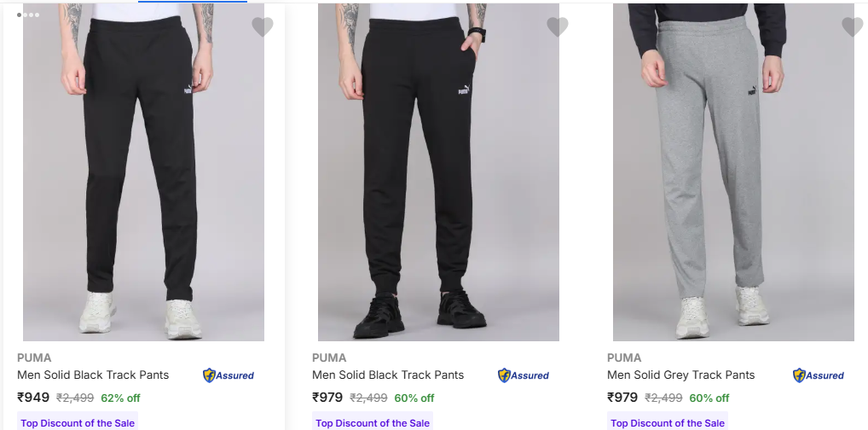Click heart icon on grey track pants

pyautogui.click(x=853, y=27)
